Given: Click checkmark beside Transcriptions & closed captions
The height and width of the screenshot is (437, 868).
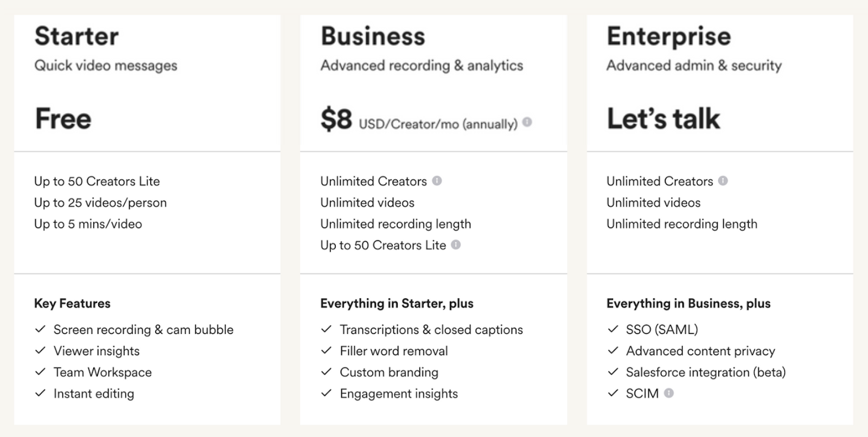Looking at the screenshot, I should (326, 330).
